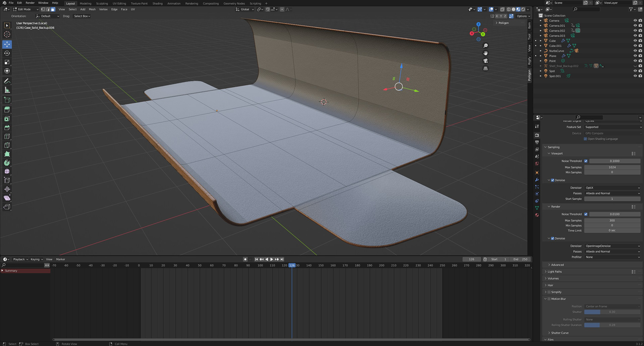Select the Move tool in toolbar
644x346 pixels.
7,44
